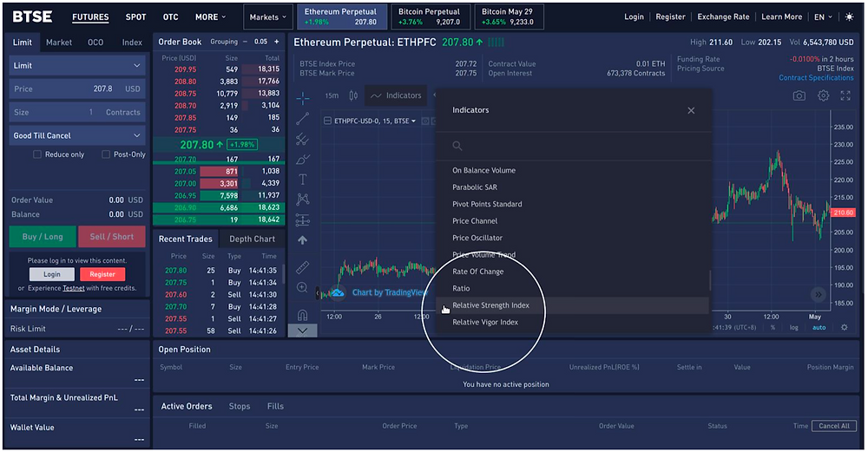Expand the drawing toolbar down chevron
This screenshot has height=452, width=868.
303,331
